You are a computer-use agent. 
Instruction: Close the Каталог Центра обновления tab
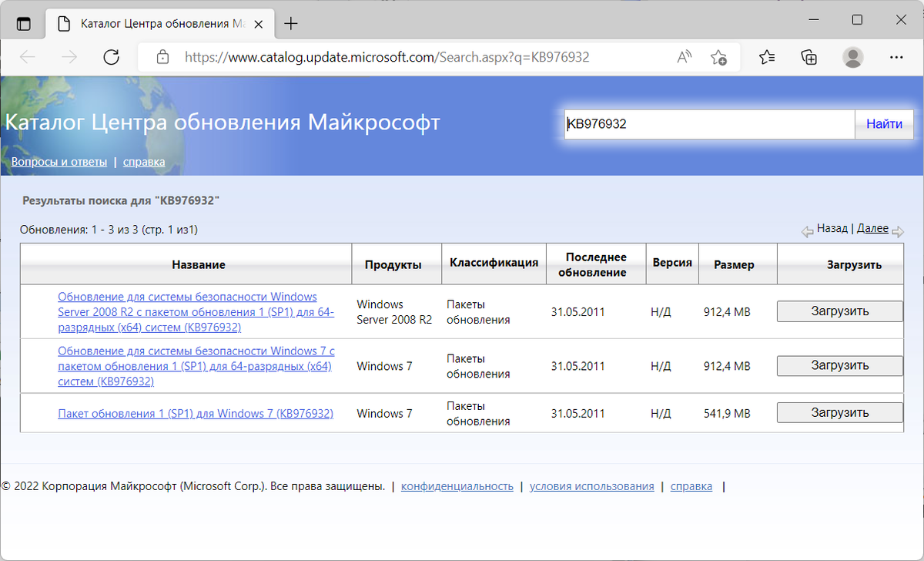(x=260, y=23)
